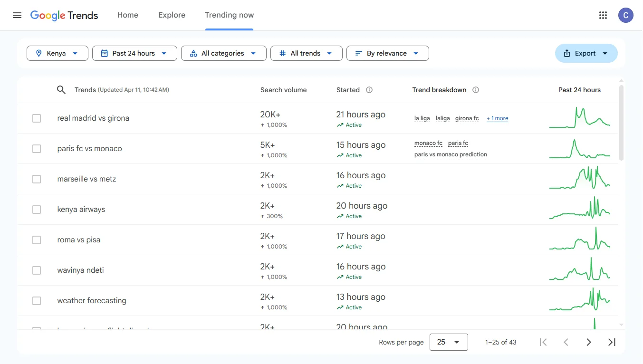Go to first page of results
The width and height of the screenshot is (643, 364).
(543, 342)
